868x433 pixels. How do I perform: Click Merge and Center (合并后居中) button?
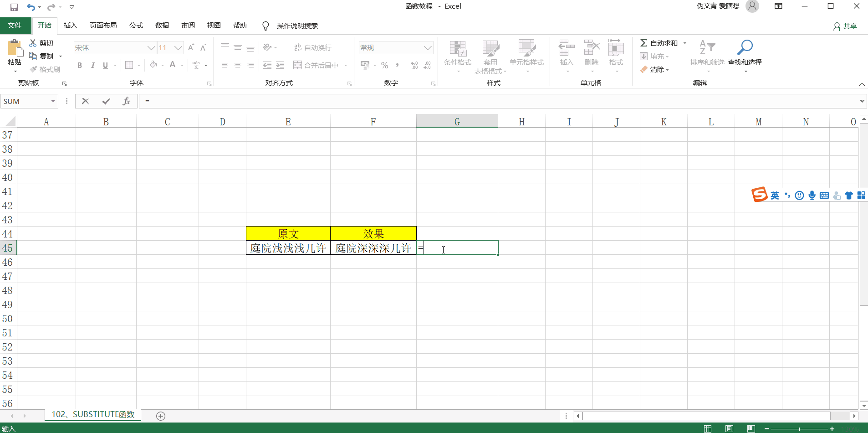(316, 65)
